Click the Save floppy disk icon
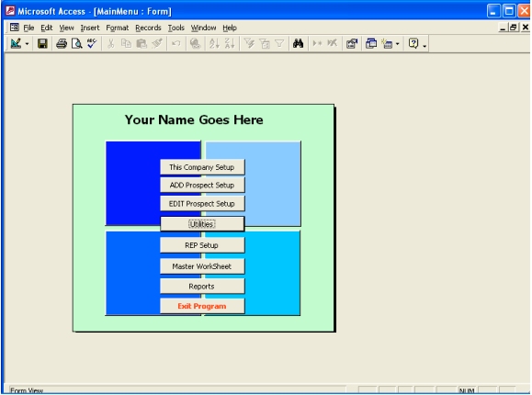The width and height of the screenshot is (532, 395). tap(42, 43)
